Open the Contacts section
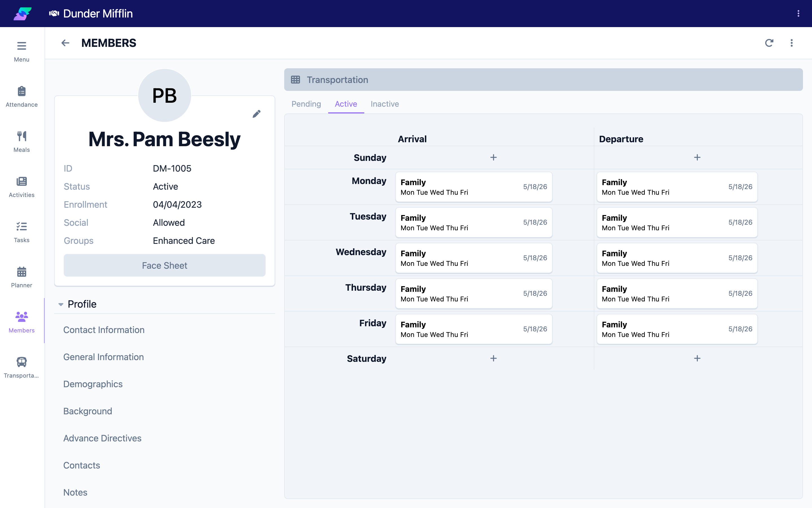Viewport: 812px width, 508px height. 81,465
